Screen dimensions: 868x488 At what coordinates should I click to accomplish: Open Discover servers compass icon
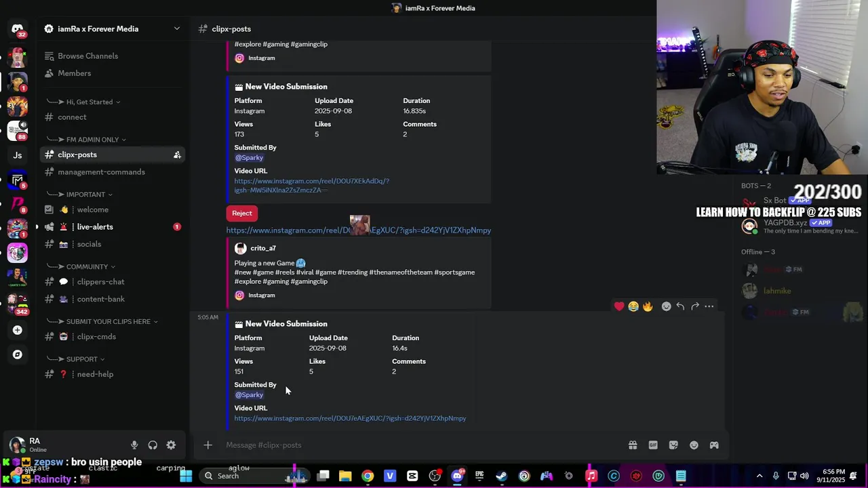(x=18, y=354)
